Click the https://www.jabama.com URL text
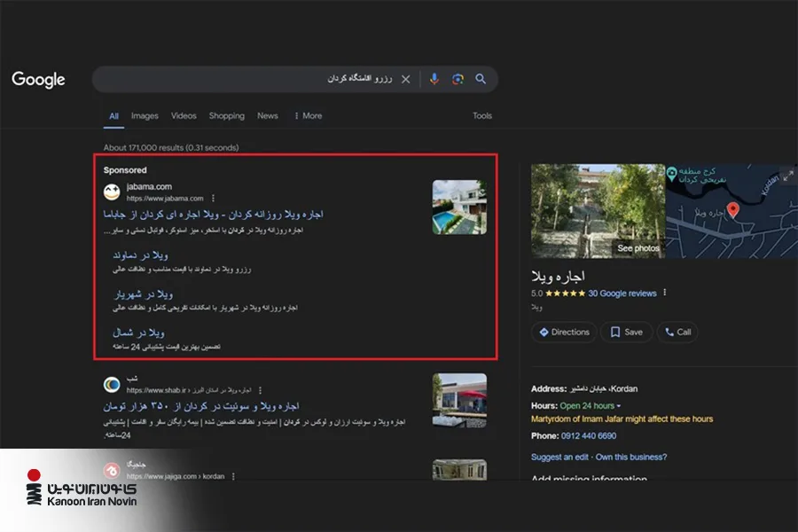The width and height of the screenshot is (798, 532). click(x=165, y=199)
